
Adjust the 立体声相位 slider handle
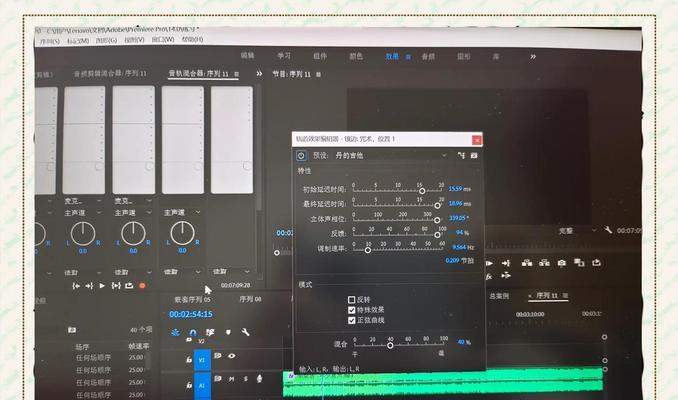click(437, 221)
